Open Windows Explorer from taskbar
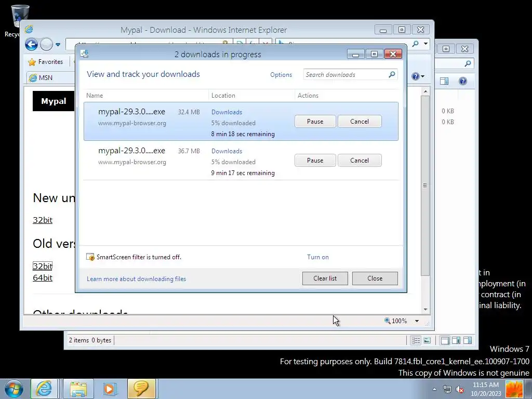The height and width of the screenshot is (399, 532). 78,389
